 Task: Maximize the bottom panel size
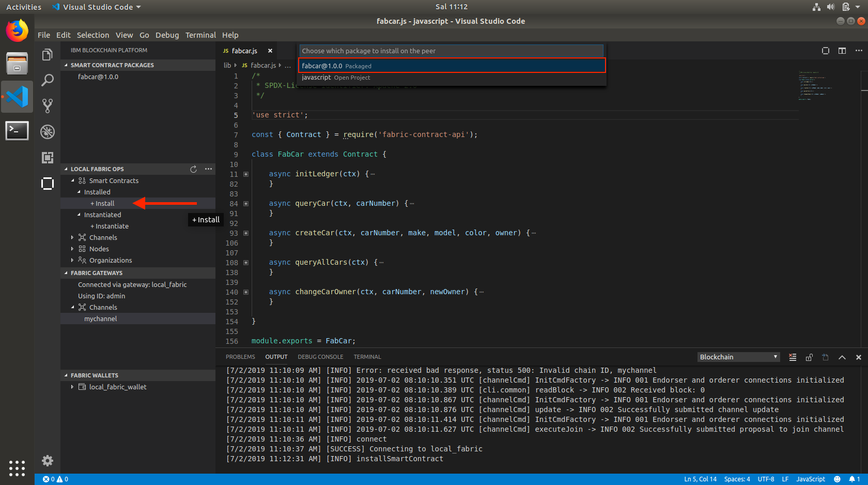[x=842, y=357]
